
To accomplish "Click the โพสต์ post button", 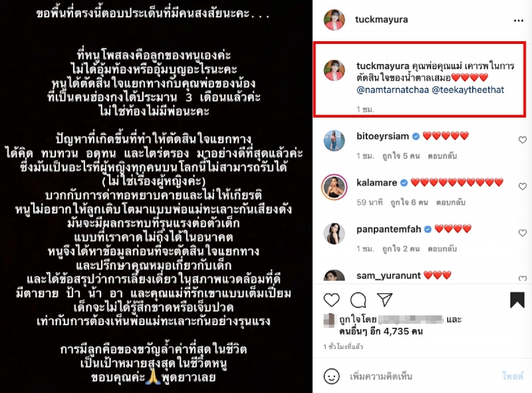I will click(513, 376).
